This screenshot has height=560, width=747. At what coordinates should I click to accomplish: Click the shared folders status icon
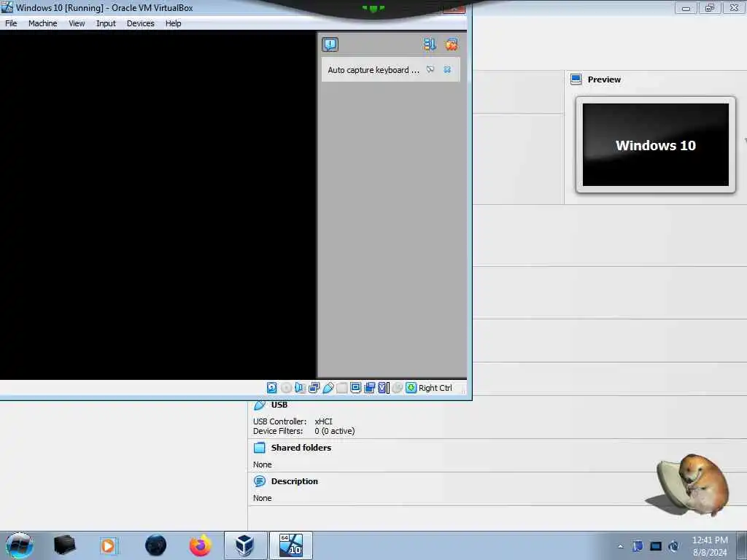(x=341, y=388)
